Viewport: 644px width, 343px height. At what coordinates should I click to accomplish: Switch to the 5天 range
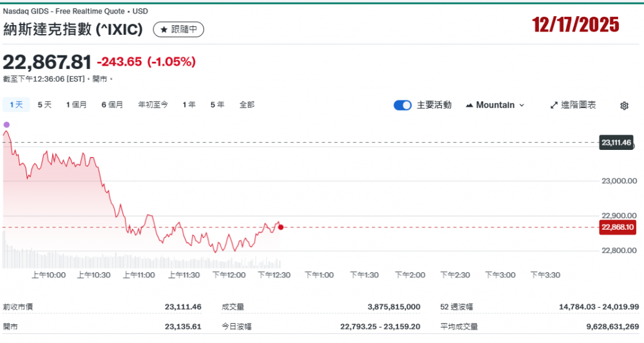click(x=44, y=104)
